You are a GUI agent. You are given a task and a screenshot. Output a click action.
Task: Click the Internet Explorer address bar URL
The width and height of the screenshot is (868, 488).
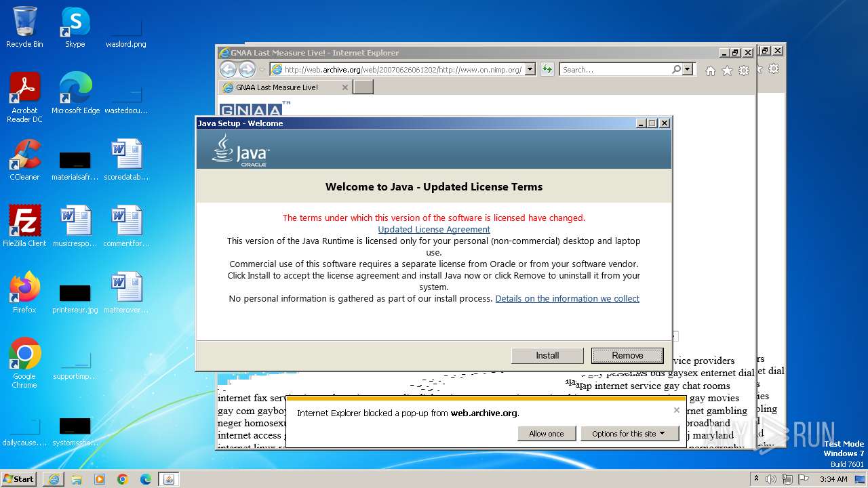pos(403,69)
